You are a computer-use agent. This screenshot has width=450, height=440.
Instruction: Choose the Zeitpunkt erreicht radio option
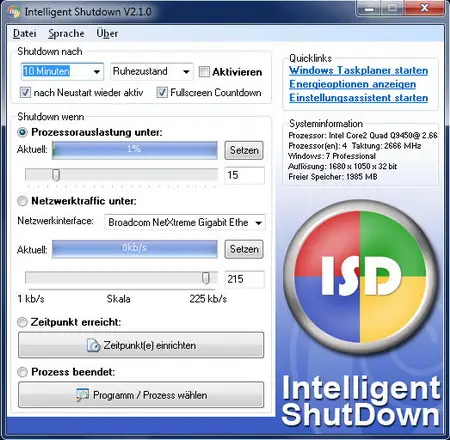click(22, 322)
